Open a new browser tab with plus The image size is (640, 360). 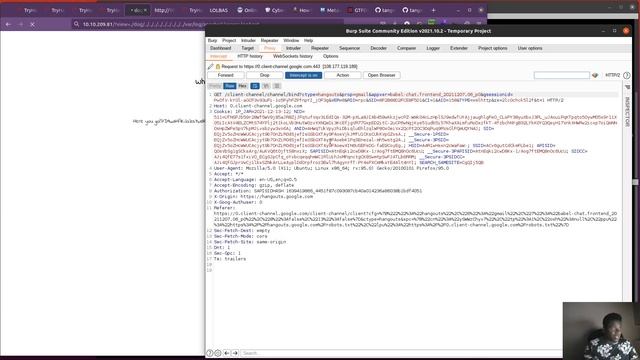pyautogui.click(x=433, y=10)
